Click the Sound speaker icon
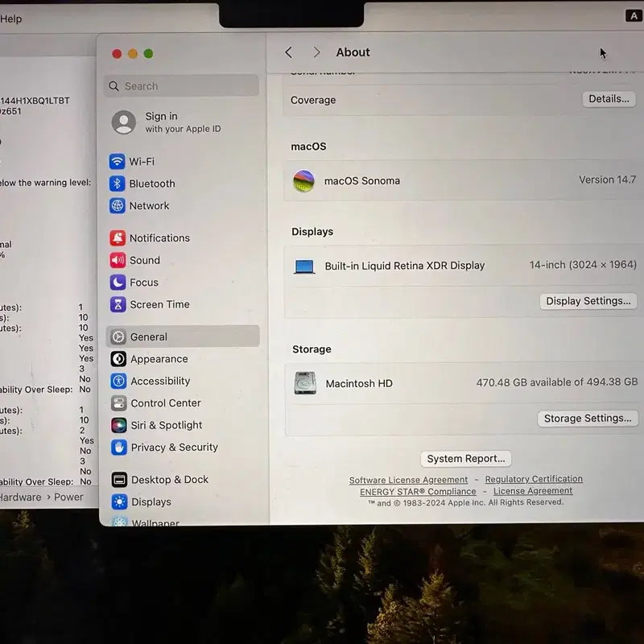 (x=118, y=260)
